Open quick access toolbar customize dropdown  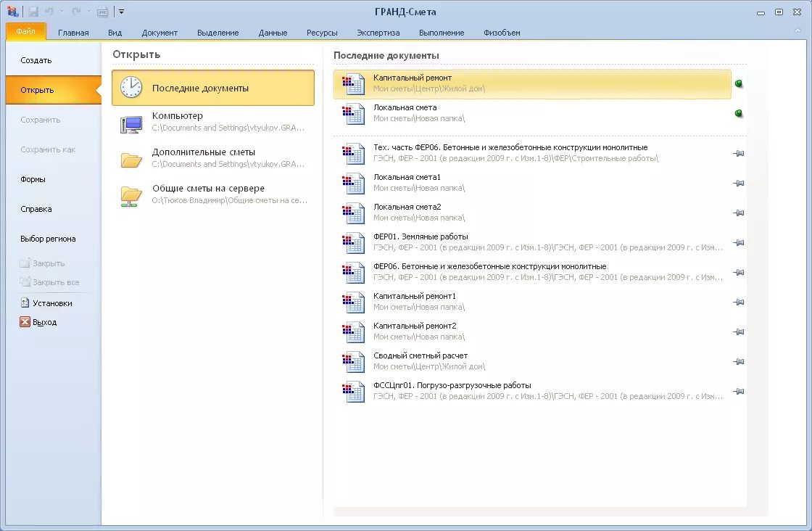(x=121, y=12)
